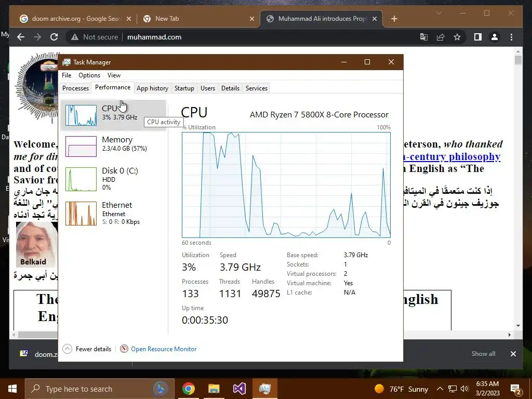Switch to the Details tab
This screenshot has height=399, width=532.
click(x=230, y=88)
